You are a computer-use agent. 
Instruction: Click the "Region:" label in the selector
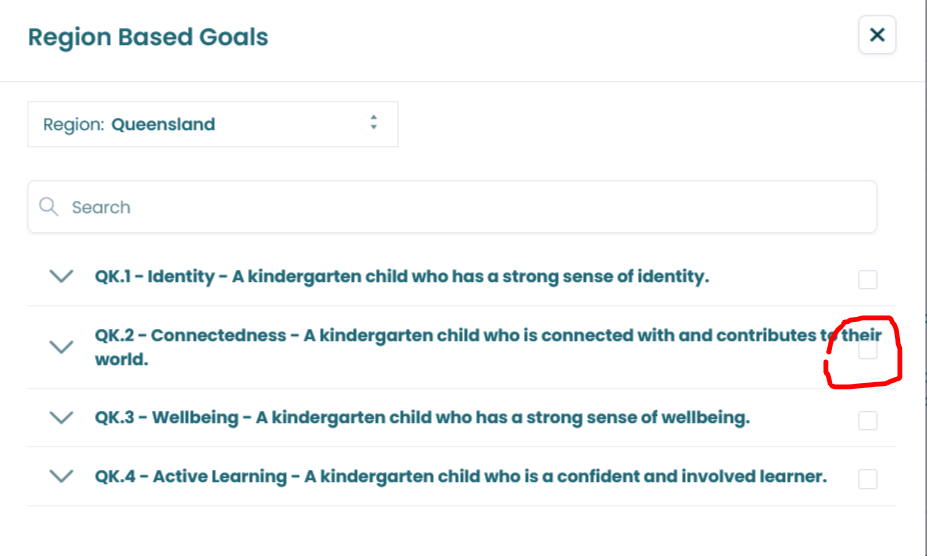pos(74,125)
